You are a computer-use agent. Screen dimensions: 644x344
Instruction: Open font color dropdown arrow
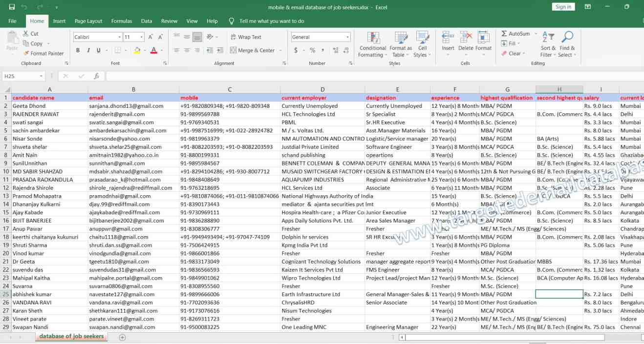tap(162, 50)
